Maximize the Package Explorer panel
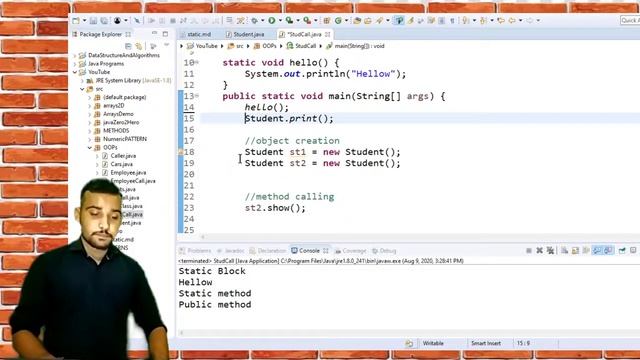 165,34
